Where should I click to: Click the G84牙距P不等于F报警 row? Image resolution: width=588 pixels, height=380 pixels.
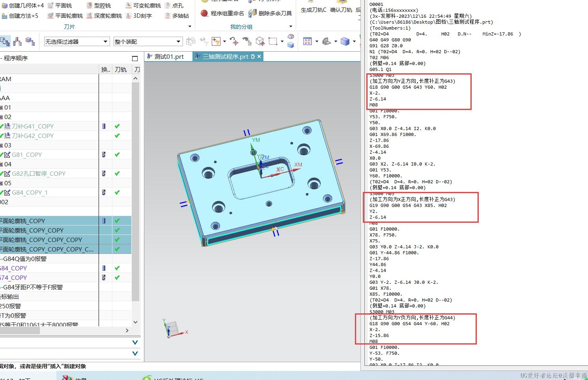(x=65, y=287)
